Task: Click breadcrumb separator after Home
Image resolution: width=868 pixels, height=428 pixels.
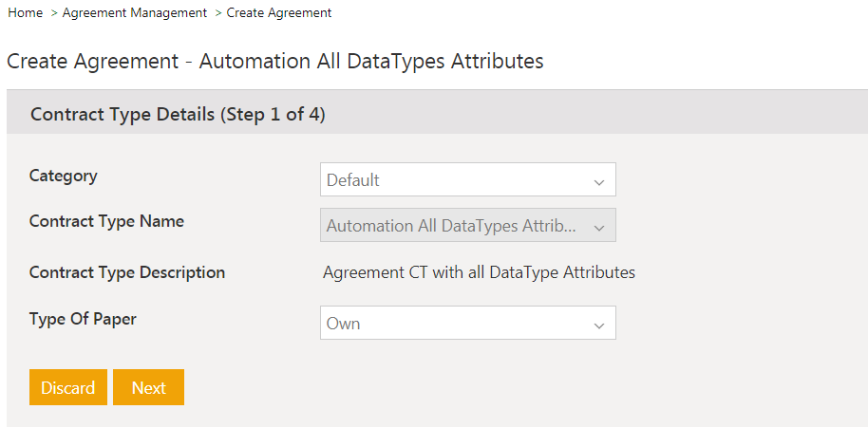Action: 53,13
